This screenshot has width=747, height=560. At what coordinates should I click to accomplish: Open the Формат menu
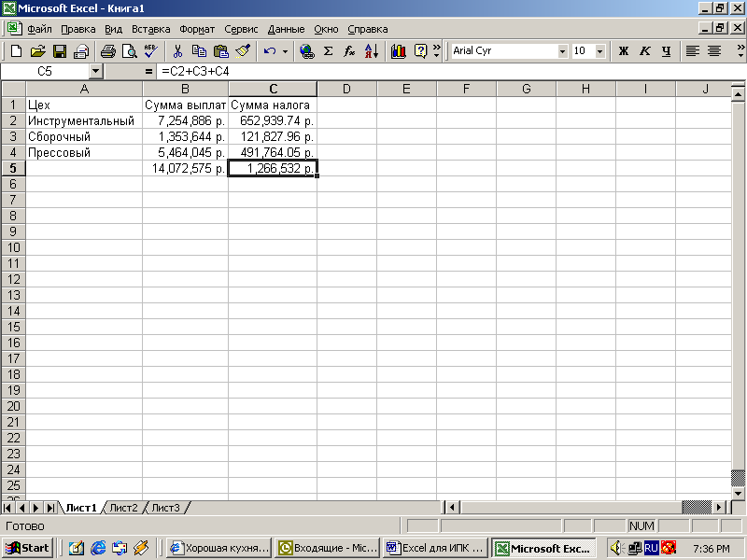(197, 29)
